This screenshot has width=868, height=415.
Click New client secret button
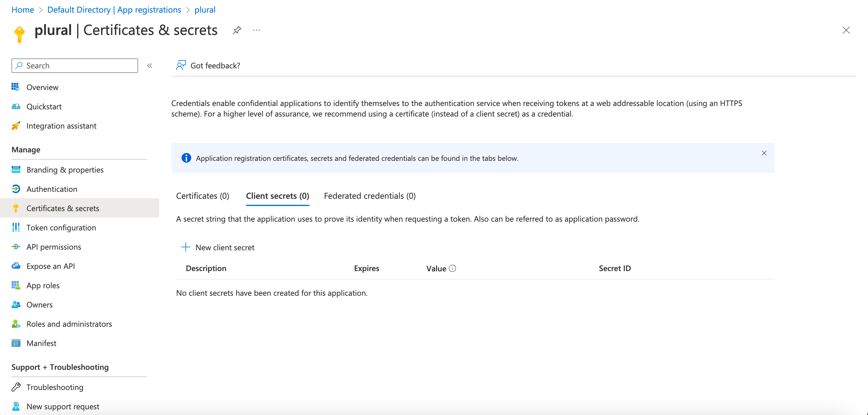tap(225, 247)
